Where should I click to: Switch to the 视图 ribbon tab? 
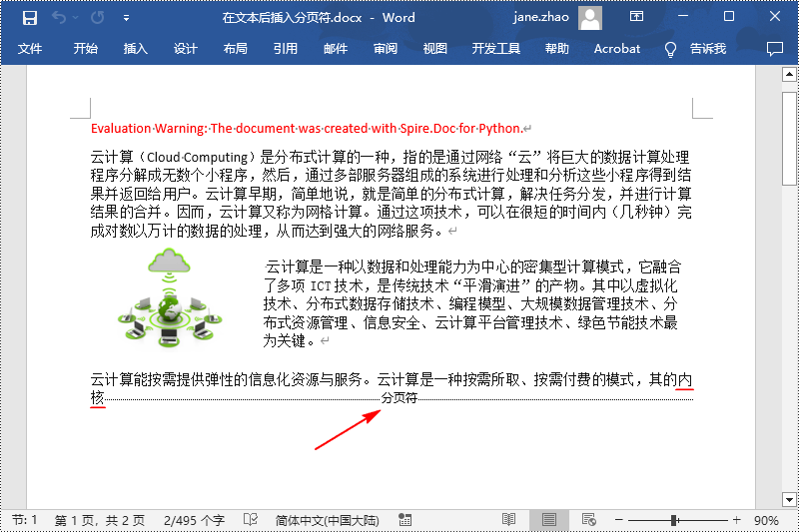pyautogui.click(x=435, y=49)
